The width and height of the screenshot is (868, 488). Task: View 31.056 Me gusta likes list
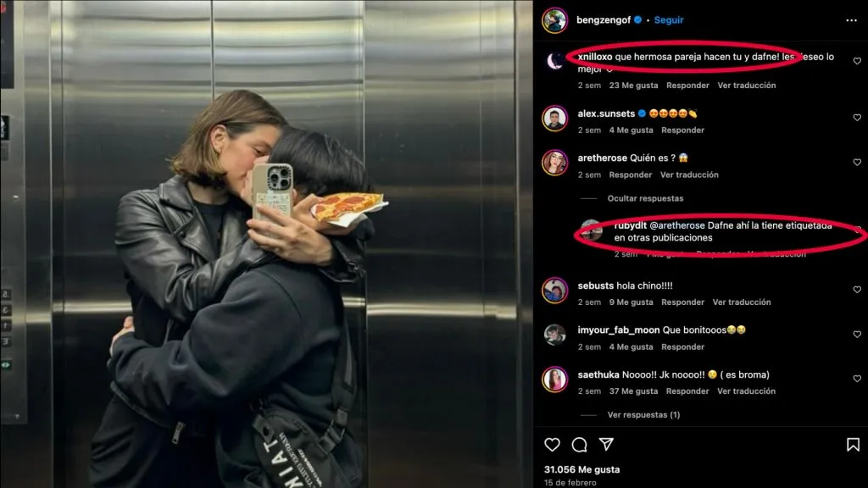[x=581, y=469]
